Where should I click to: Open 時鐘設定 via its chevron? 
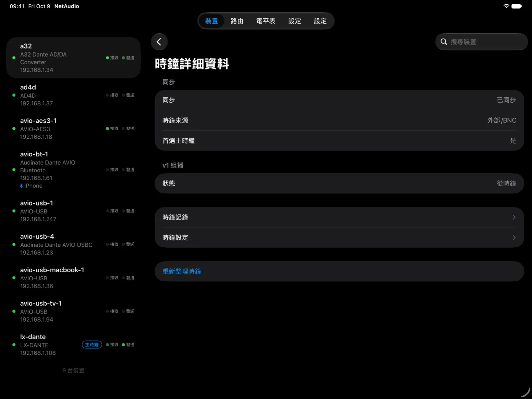pyautogui.click(x=514, y=237)
